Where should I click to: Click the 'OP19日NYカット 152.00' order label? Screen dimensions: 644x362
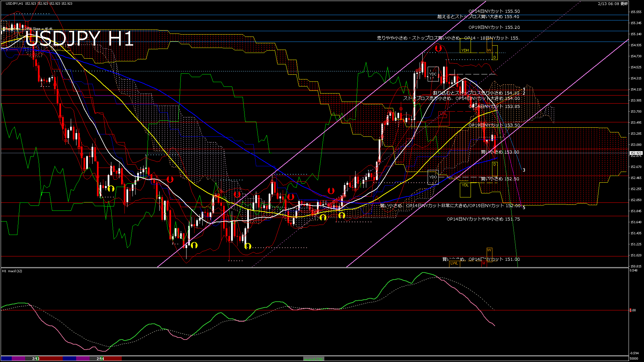pos(495,205)
